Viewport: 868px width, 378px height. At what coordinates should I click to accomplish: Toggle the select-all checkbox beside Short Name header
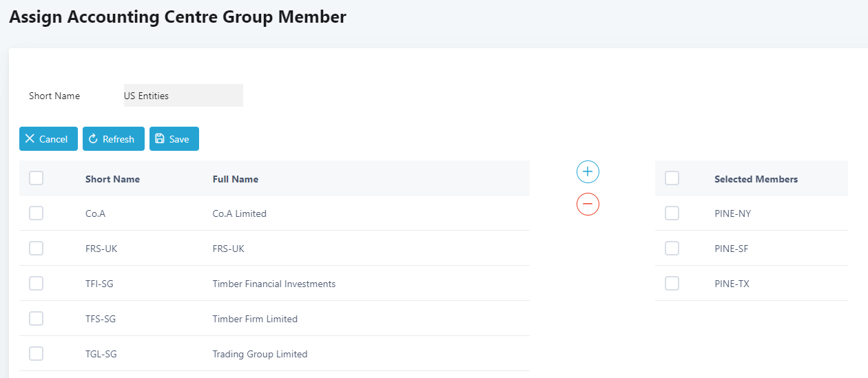37,178
